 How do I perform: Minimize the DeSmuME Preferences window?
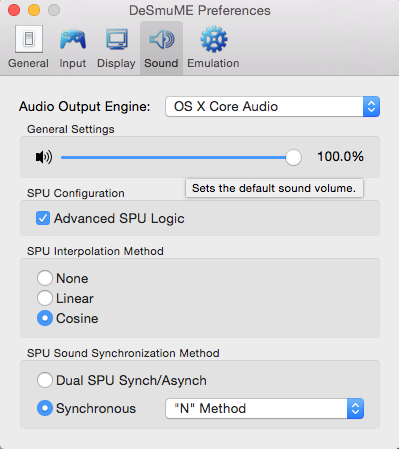tap(34, 10)
